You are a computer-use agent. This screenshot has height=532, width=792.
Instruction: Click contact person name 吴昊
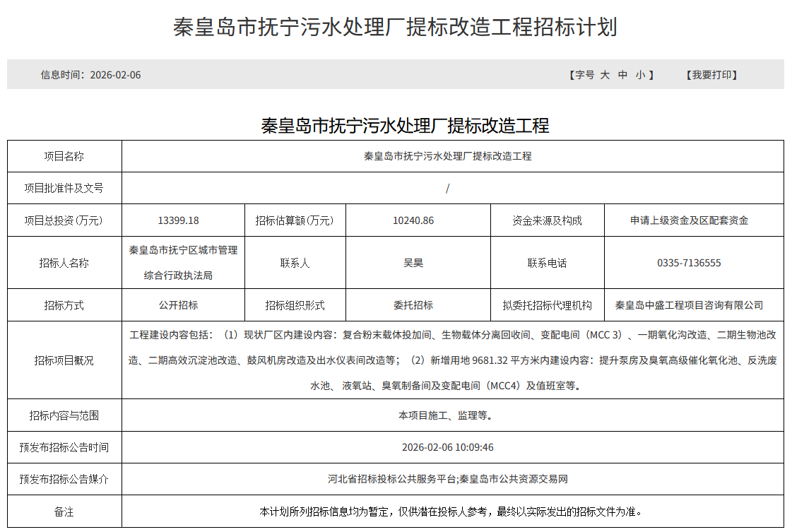click(x=413, y=263)
